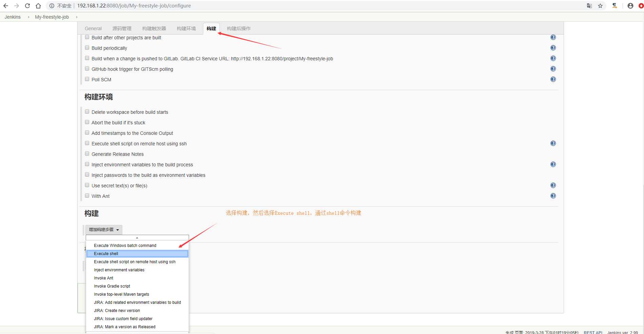Choose JIRA: Issue custom field updater

click(137, 319)
